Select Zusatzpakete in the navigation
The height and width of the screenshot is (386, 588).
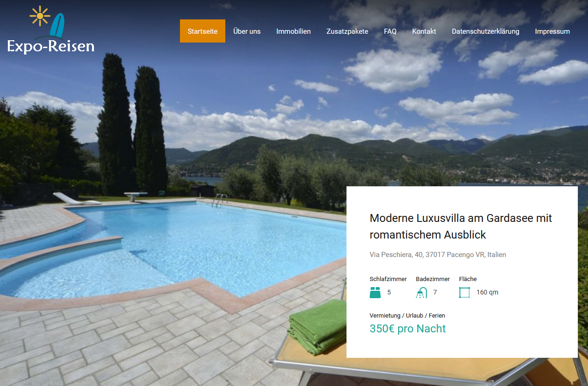(x=347, y=31)
